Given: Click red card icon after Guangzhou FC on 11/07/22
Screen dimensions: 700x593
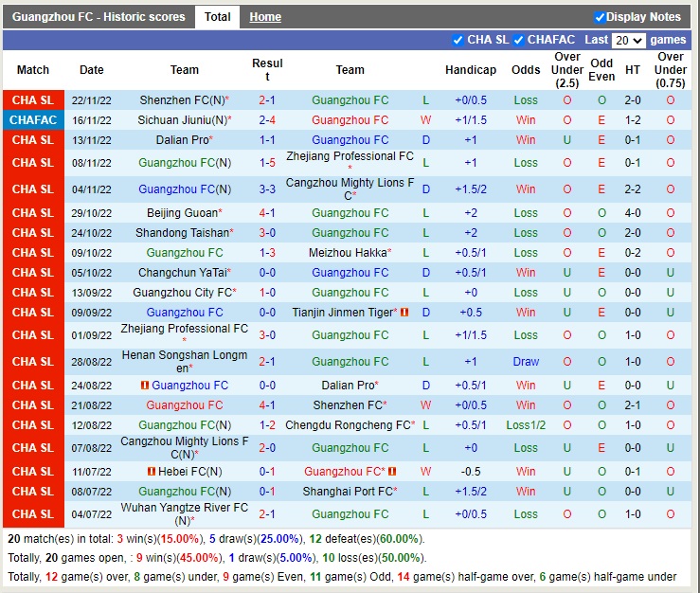Looking at the screenshot, I should 392,471.
